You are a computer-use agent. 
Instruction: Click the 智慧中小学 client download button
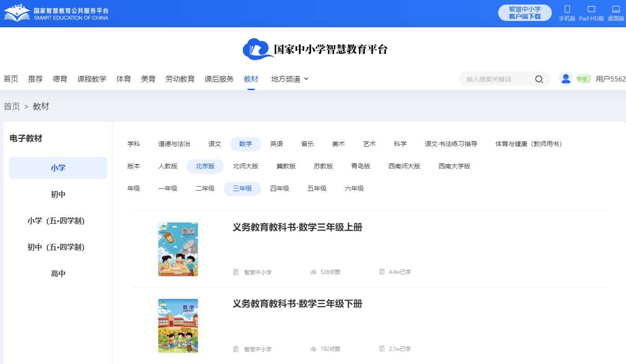(525, 13)
